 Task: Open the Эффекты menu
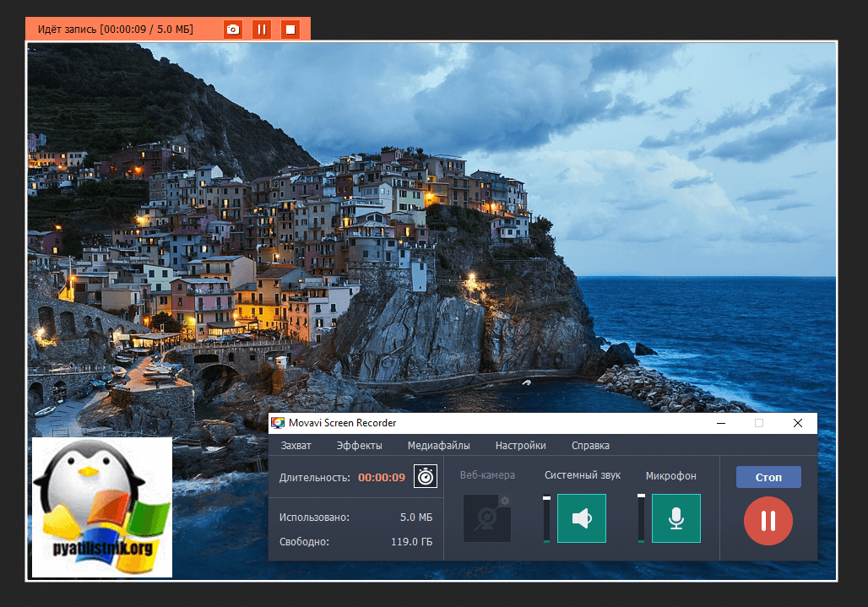pyautogui.click(x=359, y=446)
